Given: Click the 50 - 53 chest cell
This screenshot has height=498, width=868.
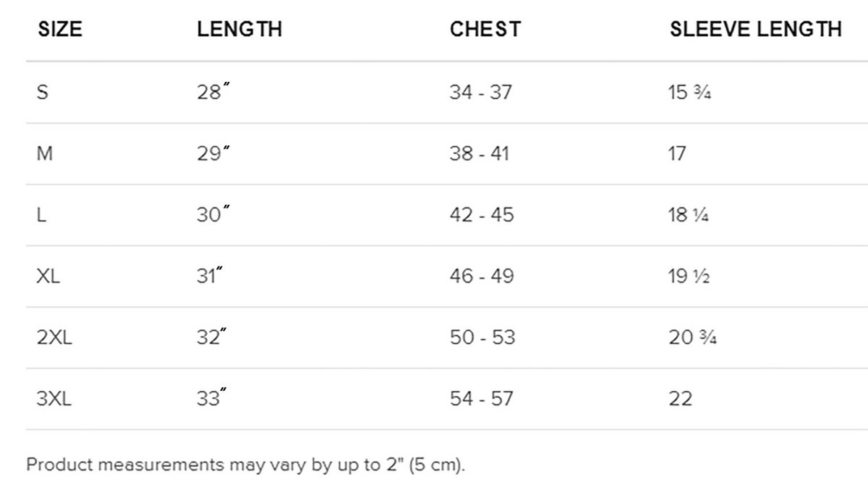Looking at the screenshot, I should point(482,337).
